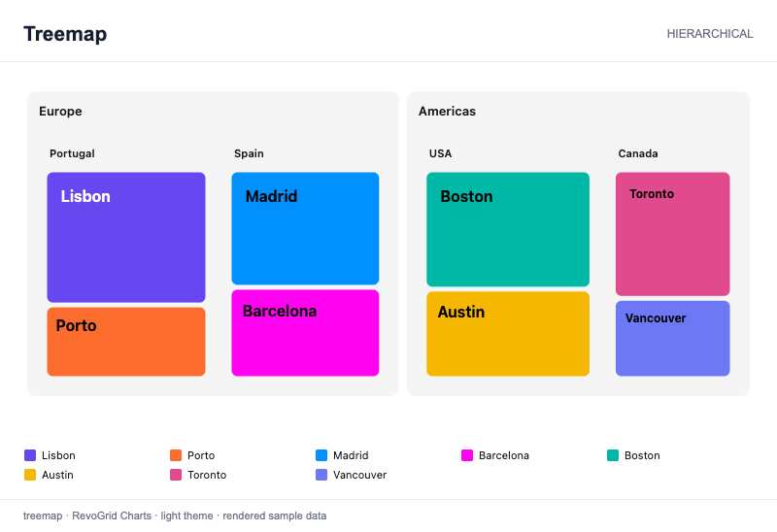Image resolution: width=777 pixels, height=532 pixels.
Task: Select the Porto treemap tile
Action: click(x=126, y=342)
